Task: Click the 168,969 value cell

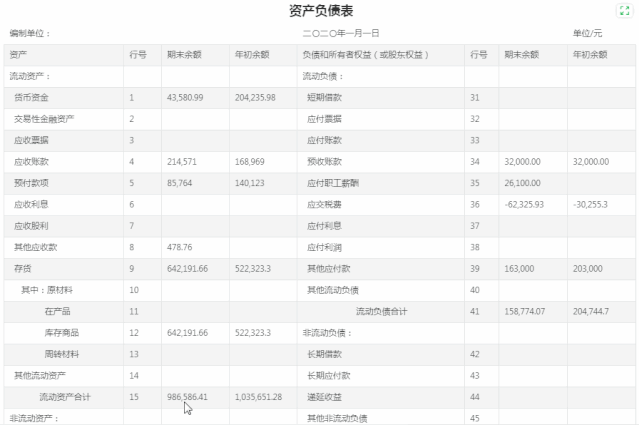Action: [249, 162]
